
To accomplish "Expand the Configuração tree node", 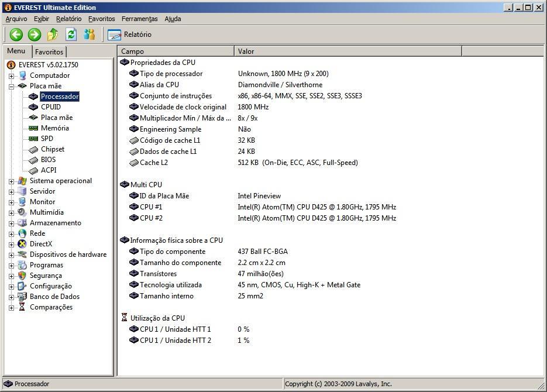I will tap(12, 287).
